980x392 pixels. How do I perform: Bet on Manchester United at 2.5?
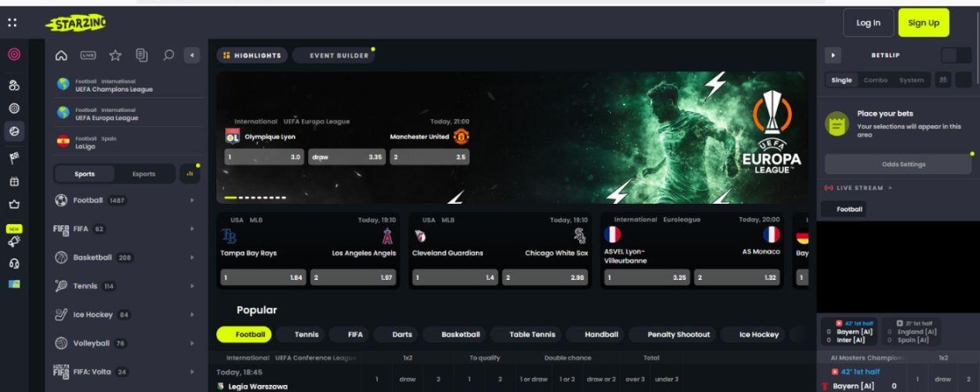click(x=429, y=157)
